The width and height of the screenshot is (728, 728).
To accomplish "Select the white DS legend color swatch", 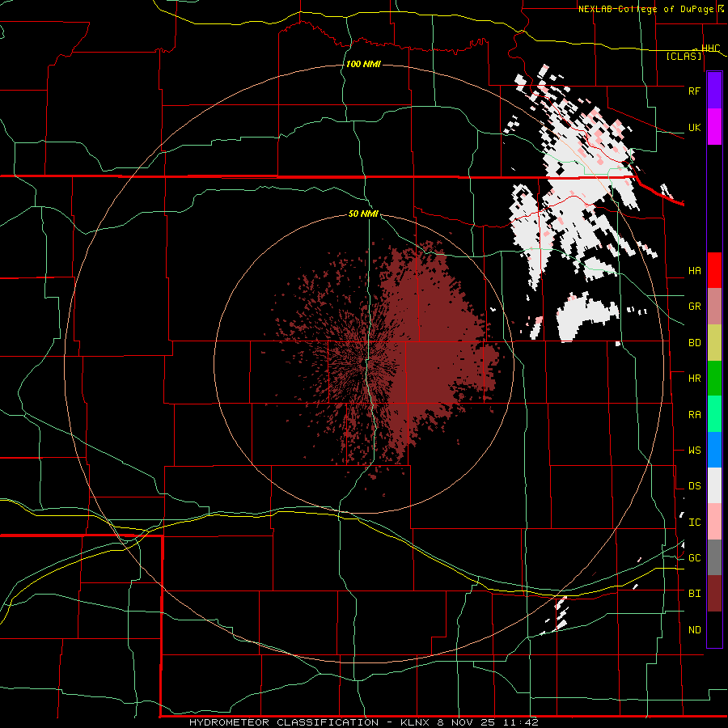I will (714, 485).
